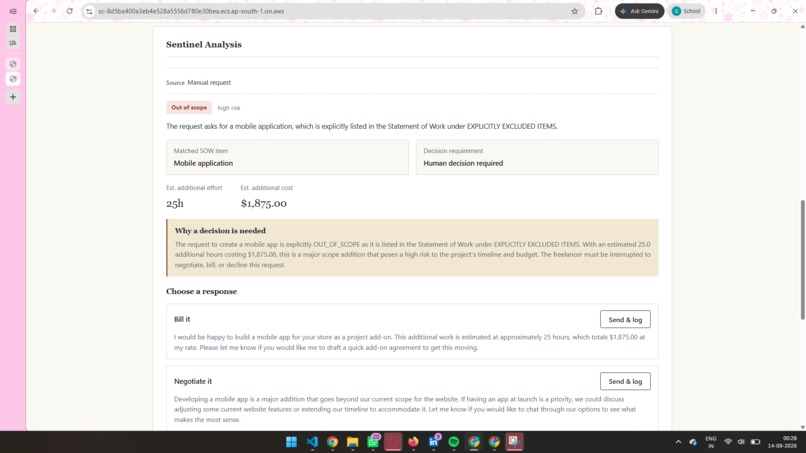Viewport: 806px width, 453px height.
Task: Open Spotify from the taskbar
Action: click(x=454, y=442)
